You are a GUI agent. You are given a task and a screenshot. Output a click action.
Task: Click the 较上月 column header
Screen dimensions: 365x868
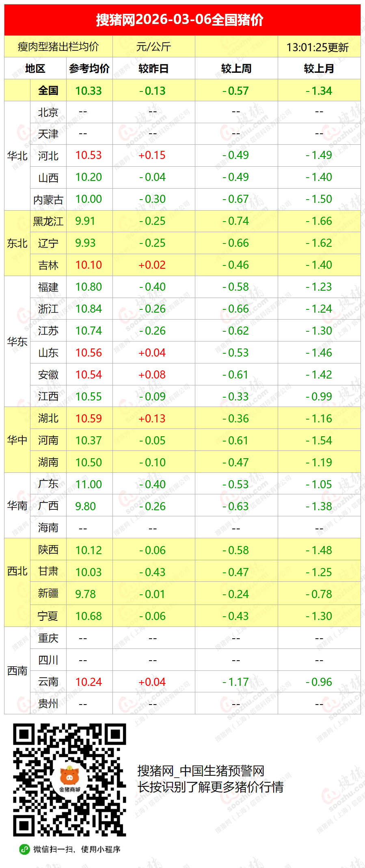tap(319, 69)
